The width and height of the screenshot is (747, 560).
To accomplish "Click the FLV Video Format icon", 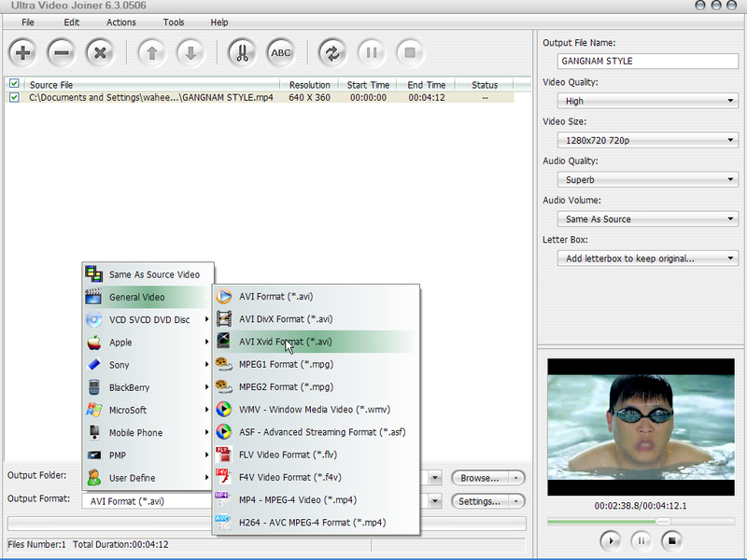I will (x=223, y=455).
